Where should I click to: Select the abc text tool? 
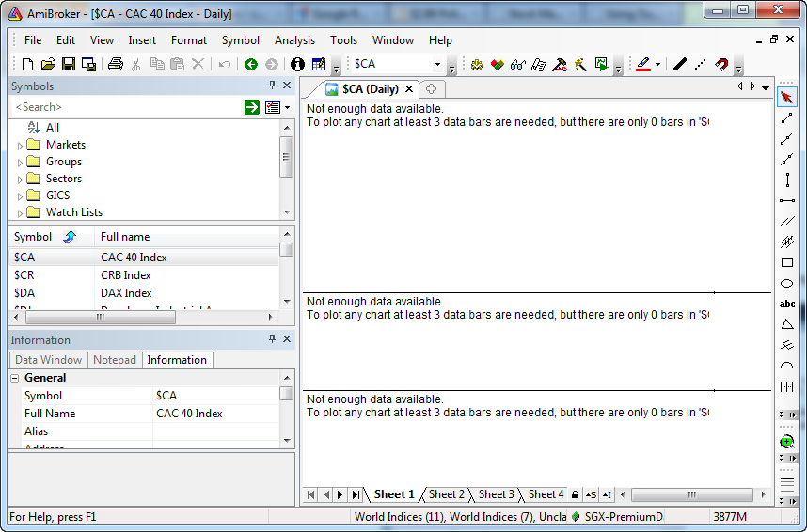(x=787, y=305)
